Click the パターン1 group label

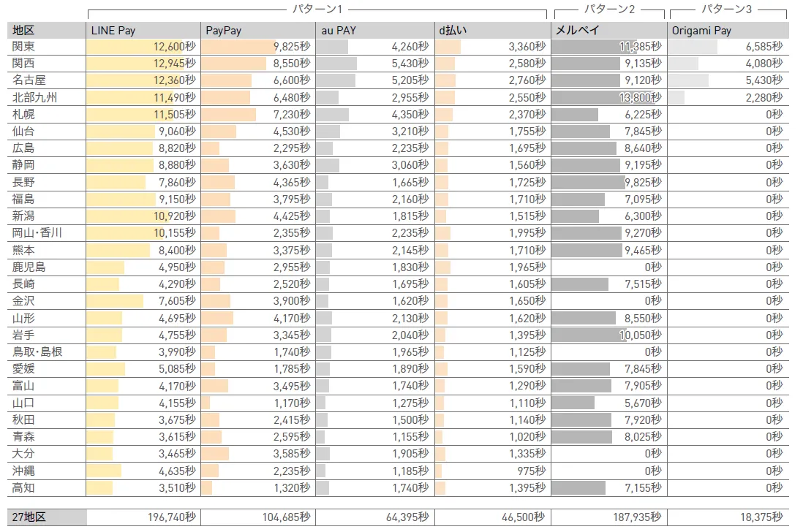click(x=317, y=9)
